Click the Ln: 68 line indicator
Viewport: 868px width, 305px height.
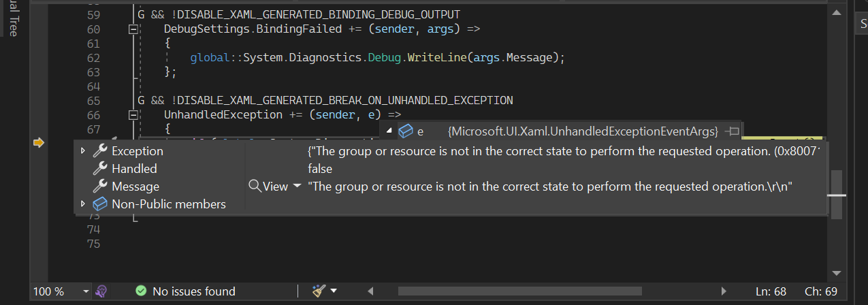coord(771,291)
